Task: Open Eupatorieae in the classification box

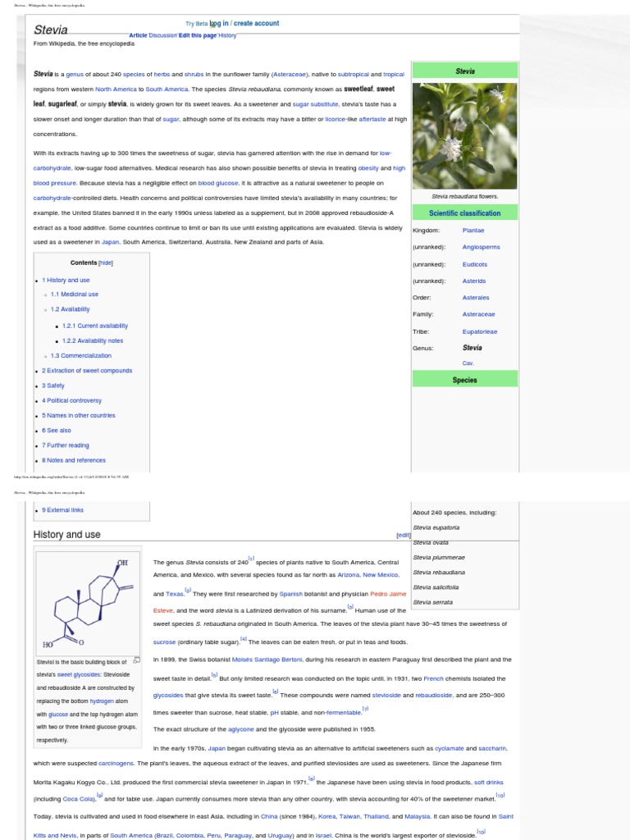Action: (x=479, y=332)
